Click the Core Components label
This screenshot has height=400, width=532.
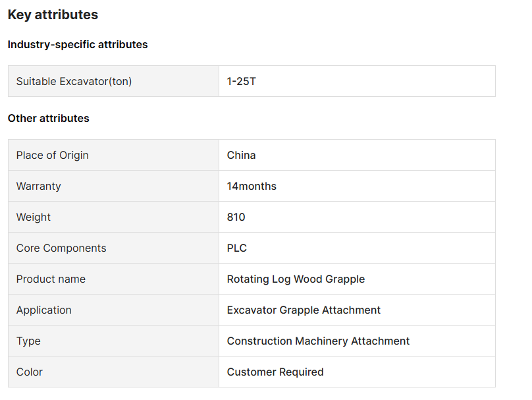pos(61,248)
